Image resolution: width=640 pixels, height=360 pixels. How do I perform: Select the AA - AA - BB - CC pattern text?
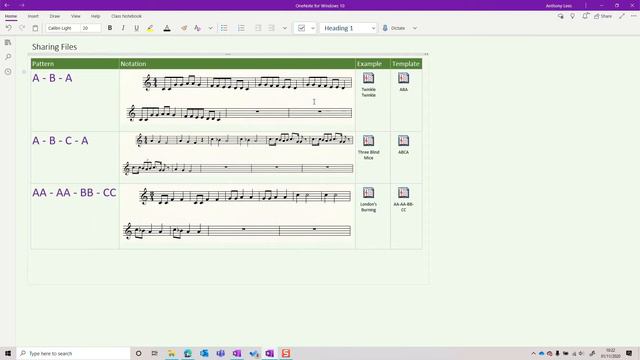pyautogui.click(x=74, y=193)
